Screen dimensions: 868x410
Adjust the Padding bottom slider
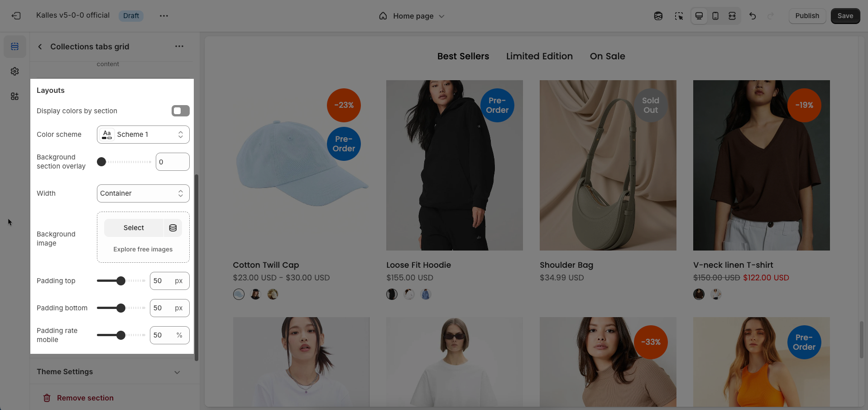121,308
